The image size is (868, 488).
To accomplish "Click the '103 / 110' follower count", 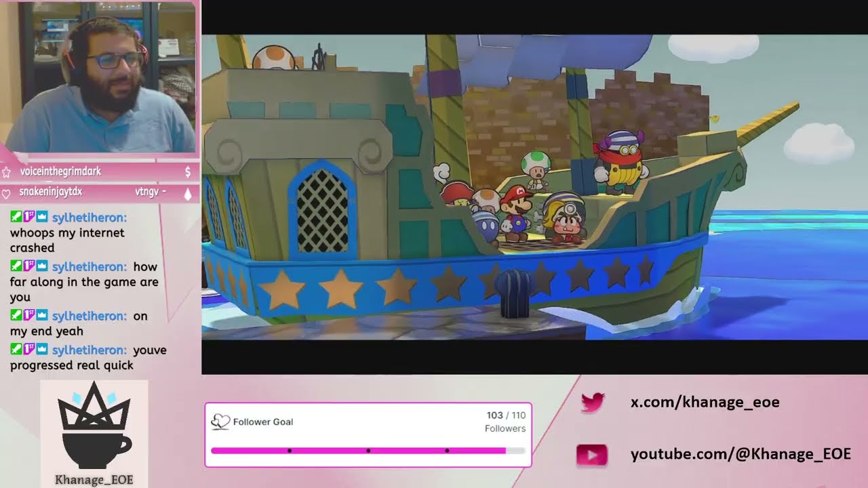I will point(506,415).
